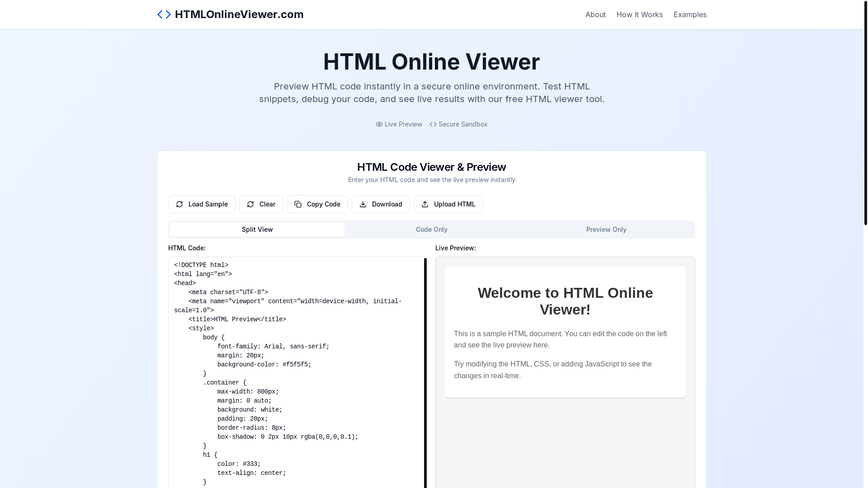Go to How It Works
The height and width of the screenshot is (488, 868).
(640, 14)
